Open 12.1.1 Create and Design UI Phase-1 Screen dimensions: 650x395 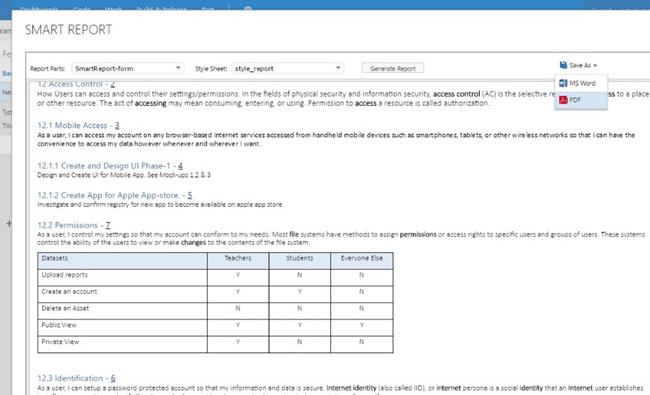tap(110, 166)
